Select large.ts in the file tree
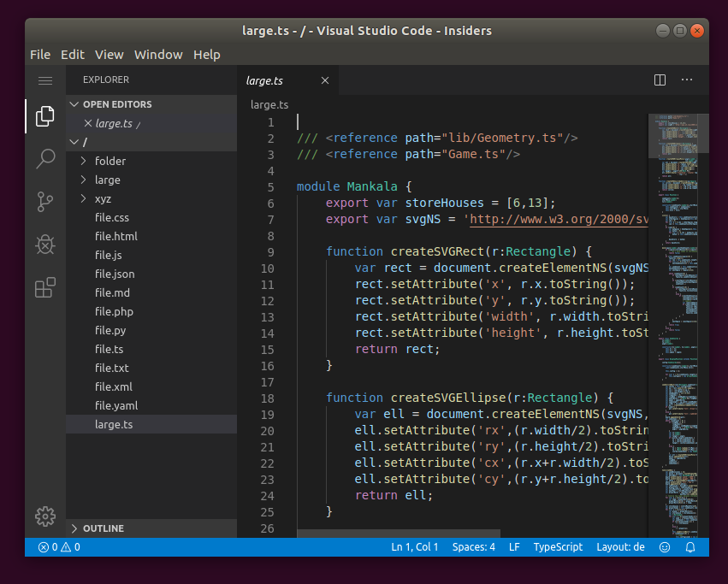The image size is (728, 584). (151, 424)
